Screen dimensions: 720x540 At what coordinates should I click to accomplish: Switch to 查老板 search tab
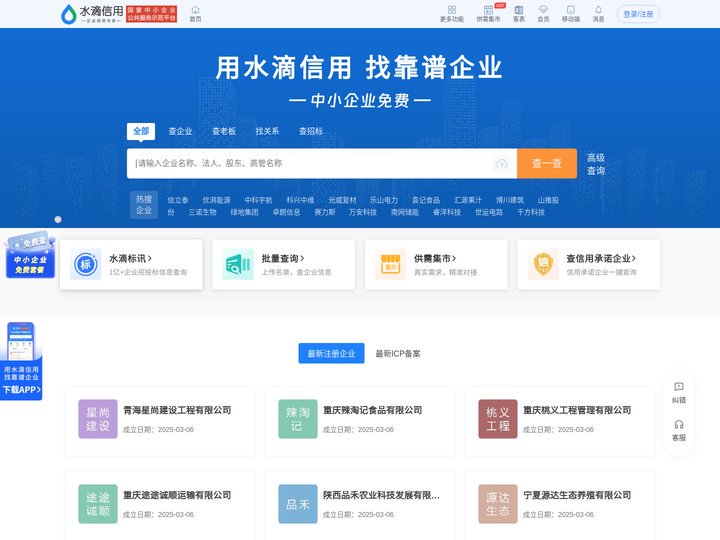(224, 131)
